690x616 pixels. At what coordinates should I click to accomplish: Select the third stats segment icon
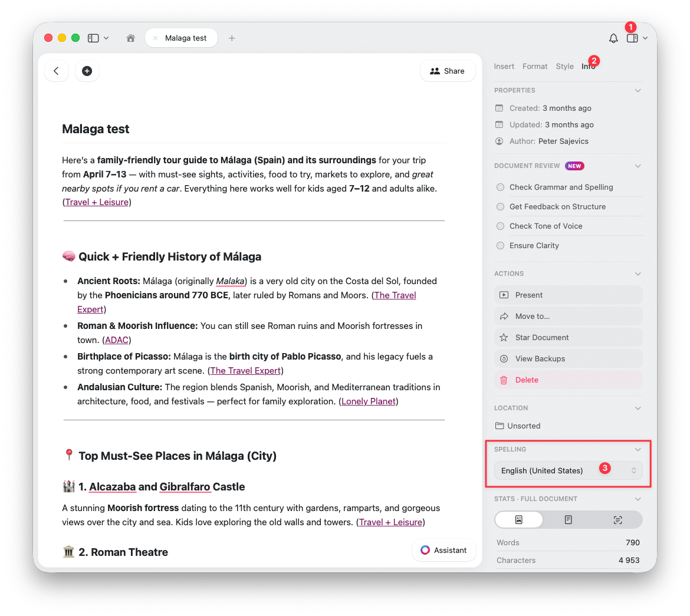coord(617,520)
